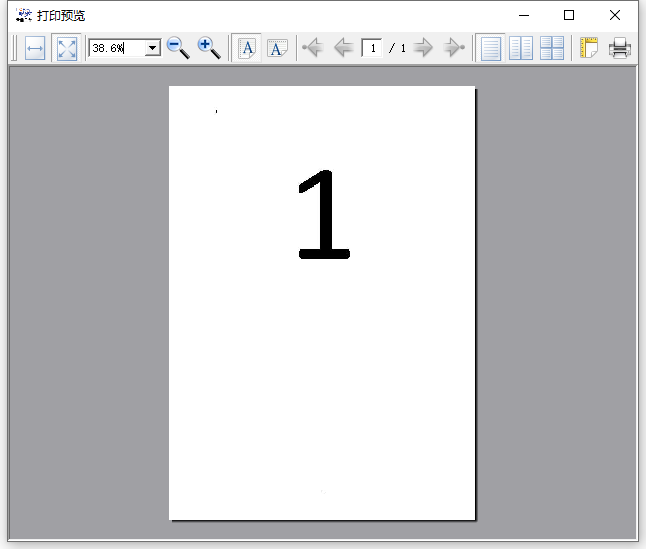Close the print preview window
Viewport: 646px width, 549px height.
point(615,15)
